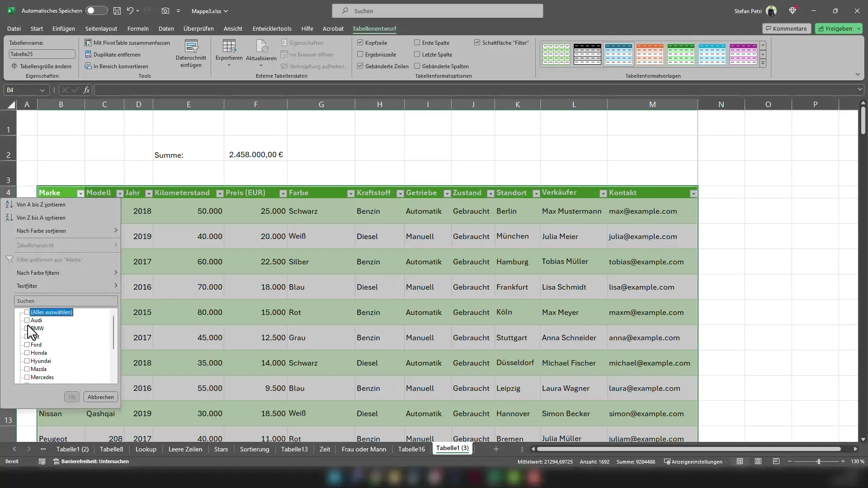Expand the Name Box dropdown
The image size is (868, 488).
coord(42,90)
